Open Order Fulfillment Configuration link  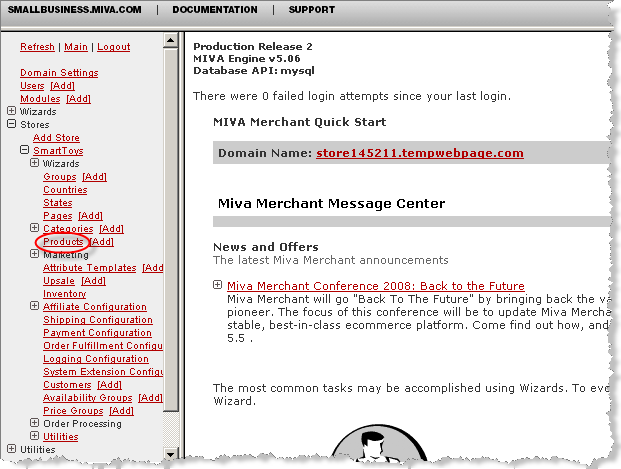pos(103,346)
